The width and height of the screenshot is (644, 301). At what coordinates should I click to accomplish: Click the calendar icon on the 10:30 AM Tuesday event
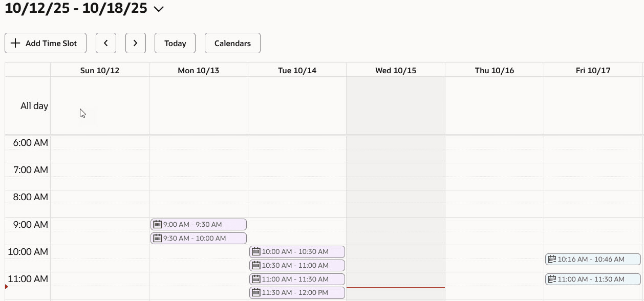[x=256, y=265]
